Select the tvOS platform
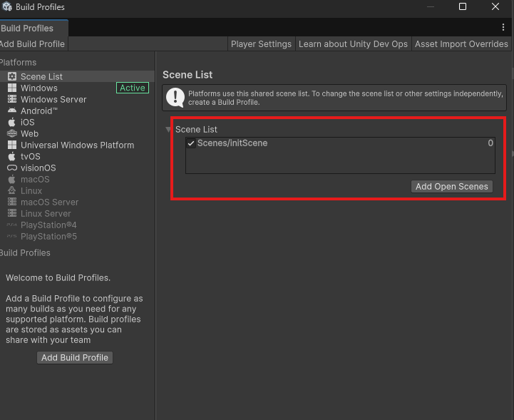 78,156
